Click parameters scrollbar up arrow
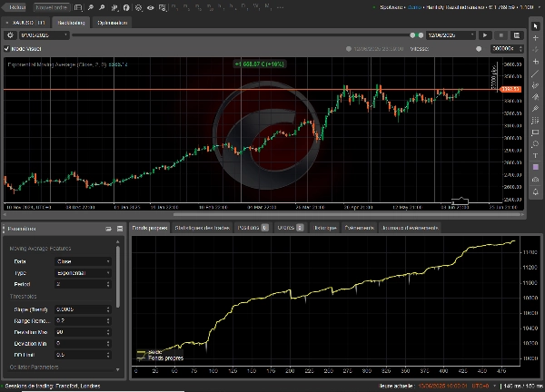 (x=118, y=241)
